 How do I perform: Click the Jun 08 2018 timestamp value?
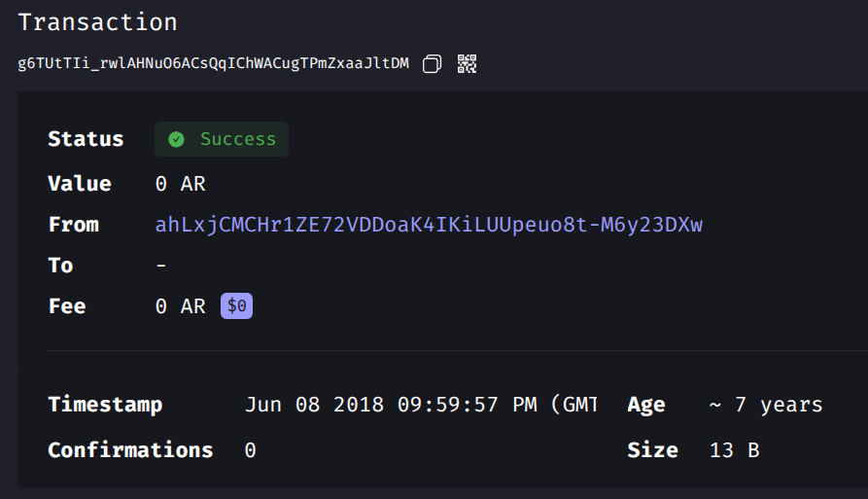click(421, 405)
